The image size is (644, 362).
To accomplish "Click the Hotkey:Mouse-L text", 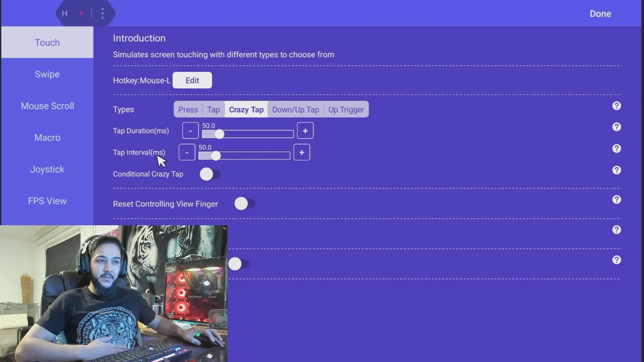I will click(142, 80).
